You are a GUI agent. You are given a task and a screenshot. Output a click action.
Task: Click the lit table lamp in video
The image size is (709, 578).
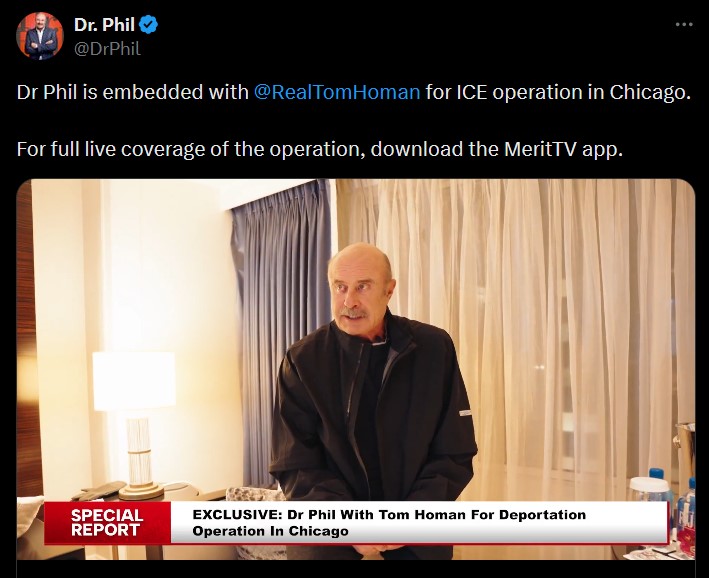(x=135, y=423)
